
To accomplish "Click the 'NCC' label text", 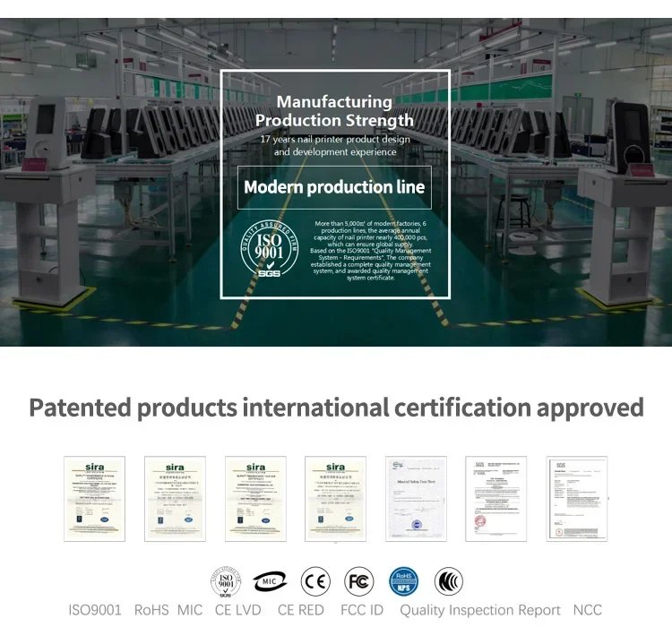I will point(588,610).
